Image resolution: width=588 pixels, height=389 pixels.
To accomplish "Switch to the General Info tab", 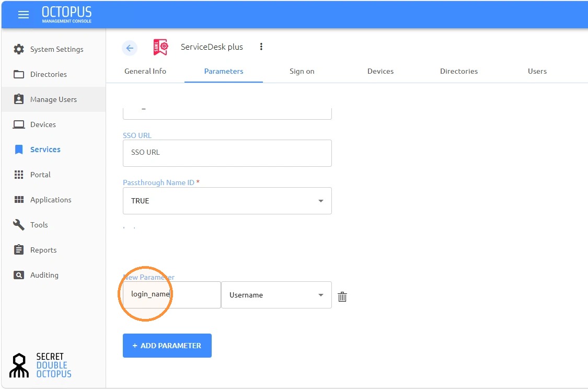I will [145, 71].
